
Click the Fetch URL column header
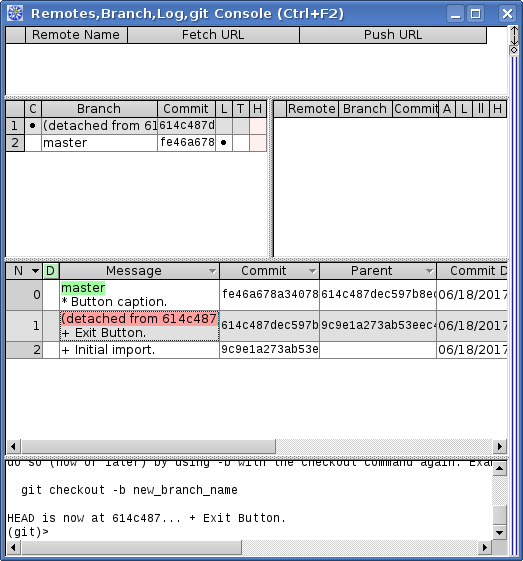point(213,35)
